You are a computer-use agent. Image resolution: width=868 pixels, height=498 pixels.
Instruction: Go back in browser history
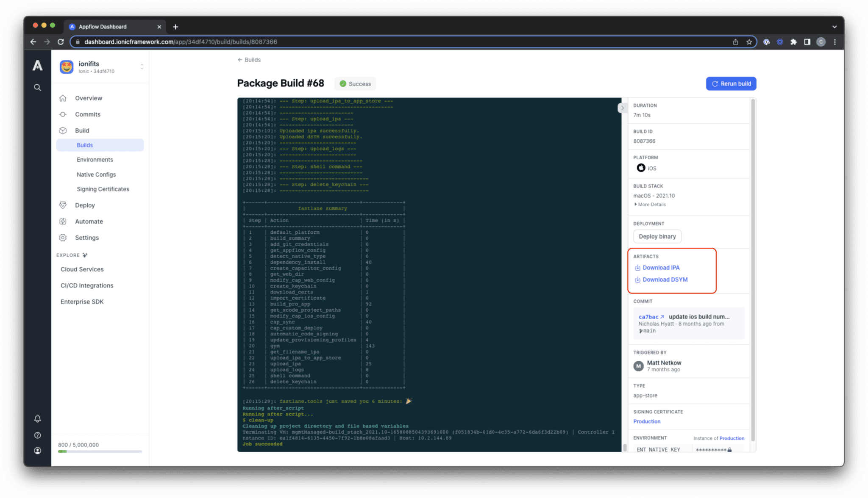pos(33,42)
